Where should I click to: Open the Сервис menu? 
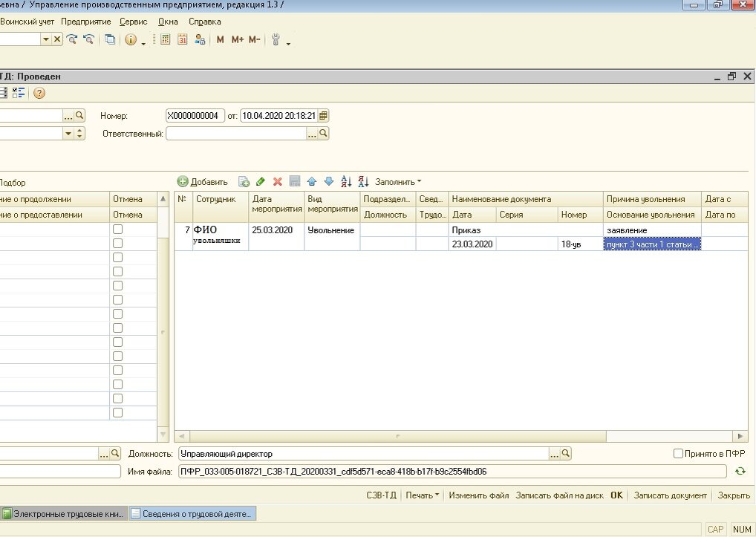pyautogui.click(x=134, y=22)
